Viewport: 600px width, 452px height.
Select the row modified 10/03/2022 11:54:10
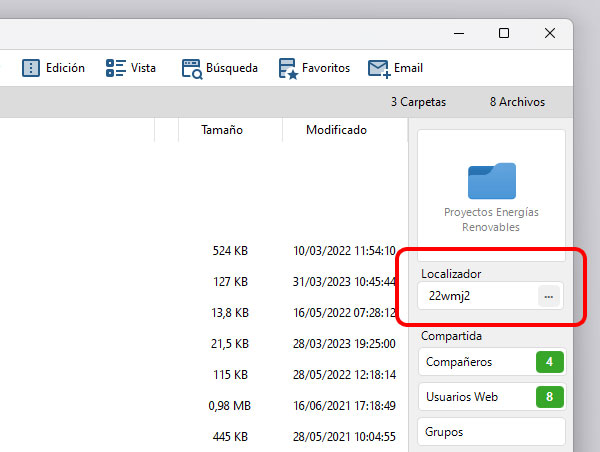344,251
